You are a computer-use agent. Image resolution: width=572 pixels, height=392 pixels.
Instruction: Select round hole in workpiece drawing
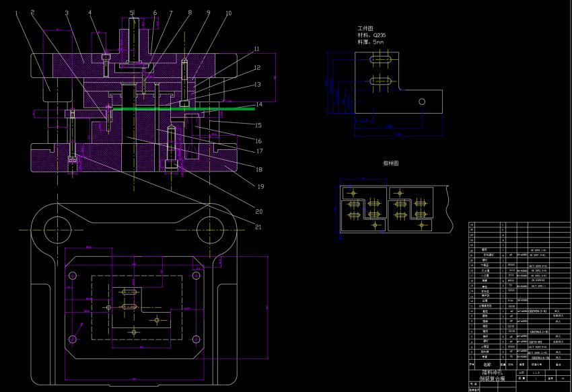coord(422,102)
